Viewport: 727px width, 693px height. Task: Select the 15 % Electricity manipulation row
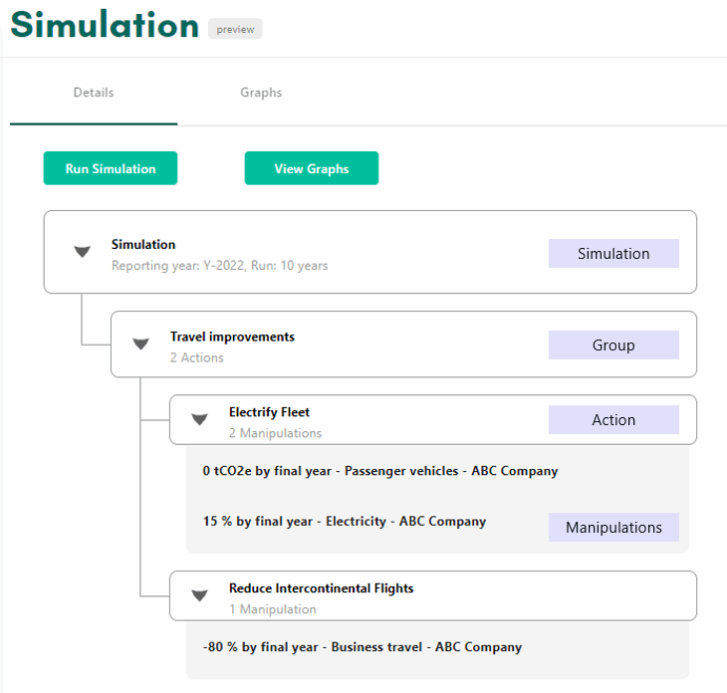click(x=344, y=521)
